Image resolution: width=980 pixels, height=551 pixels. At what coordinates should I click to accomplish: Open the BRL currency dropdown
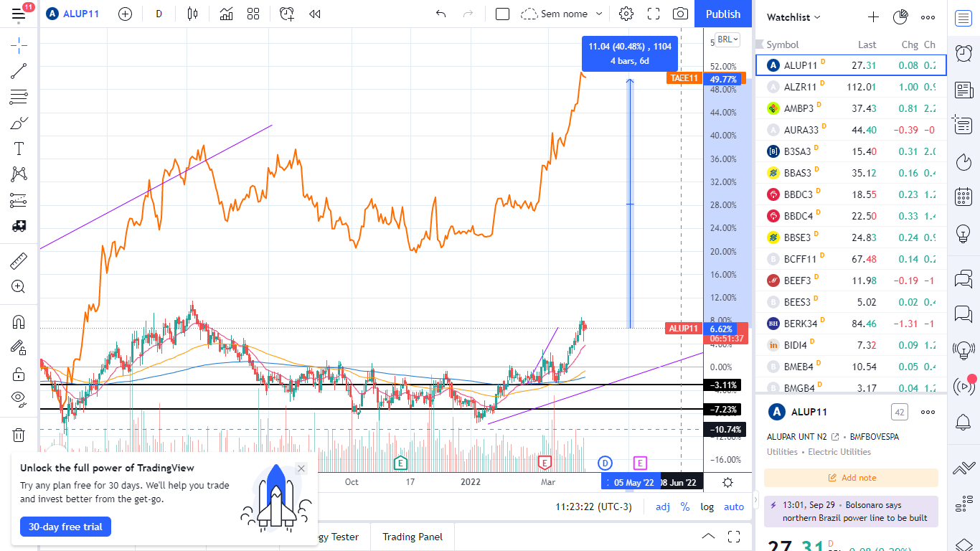point(728,39)
